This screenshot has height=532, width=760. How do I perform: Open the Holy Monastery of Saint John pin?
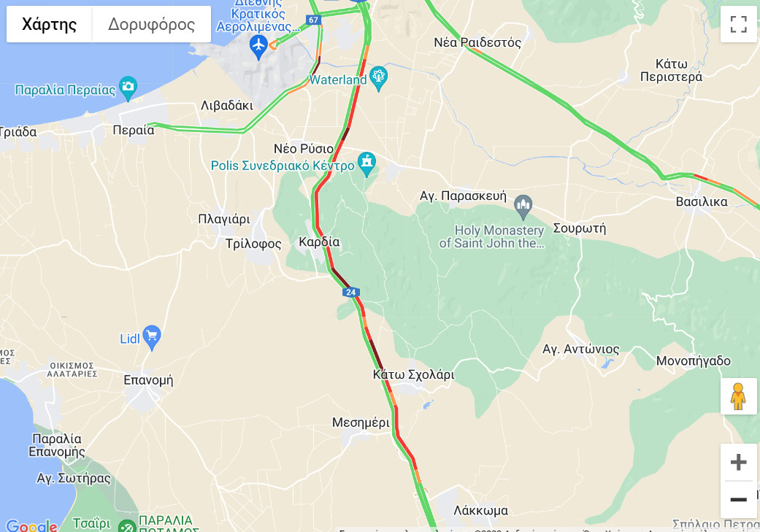[x=523, y=207]
